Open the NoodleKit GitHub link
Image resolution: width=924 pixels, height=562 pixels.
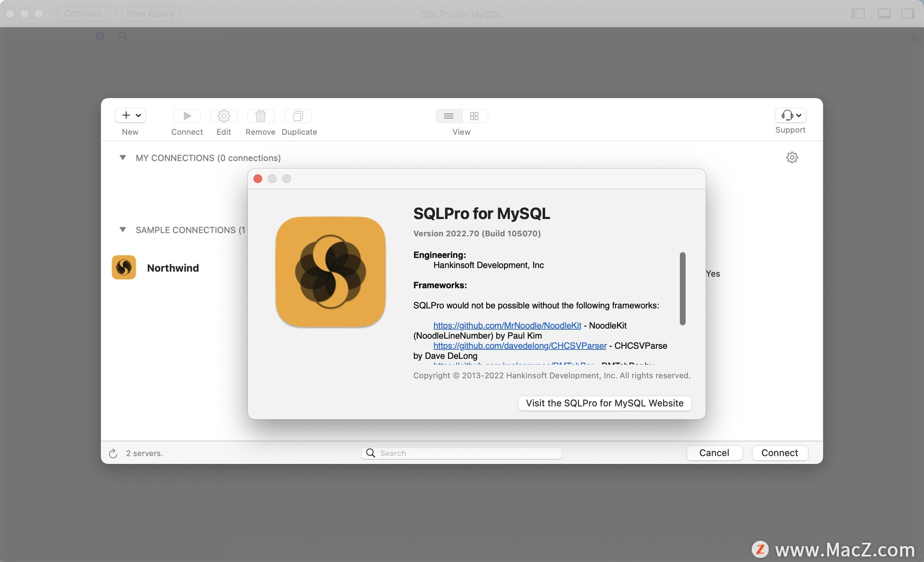point(507,325)
